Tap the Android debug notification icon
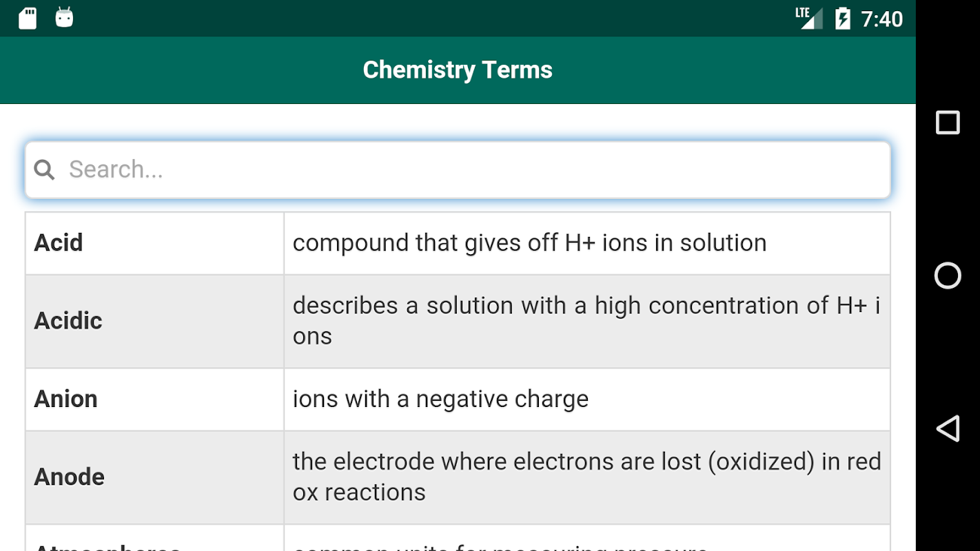 (64, 18)
